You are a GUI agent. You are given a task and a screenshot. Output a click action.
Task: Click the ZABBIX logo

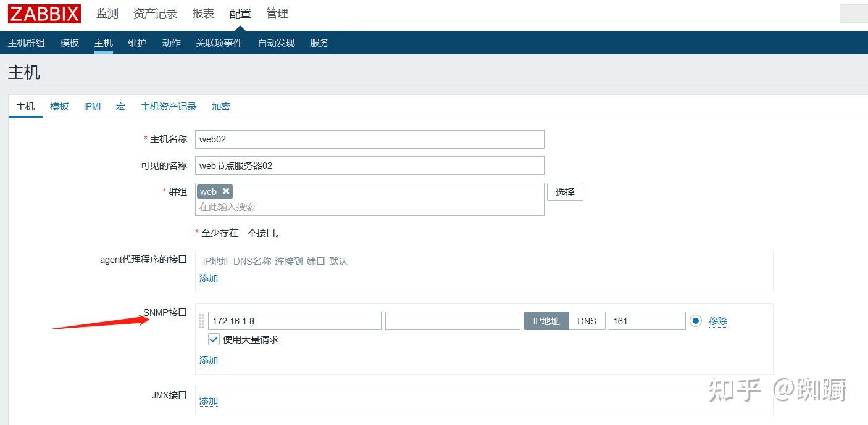pos(44,14)
